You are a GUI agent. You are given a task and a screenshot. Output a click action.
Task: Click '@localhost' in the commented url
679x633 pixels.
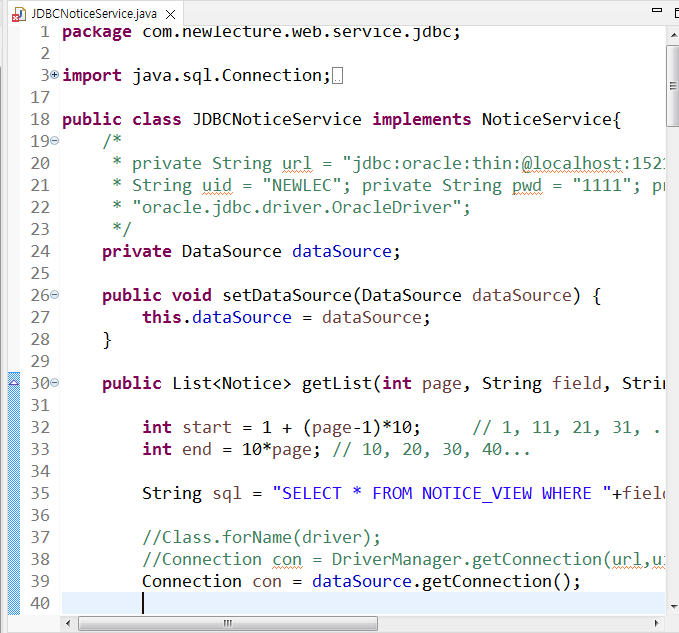(572, 163)
